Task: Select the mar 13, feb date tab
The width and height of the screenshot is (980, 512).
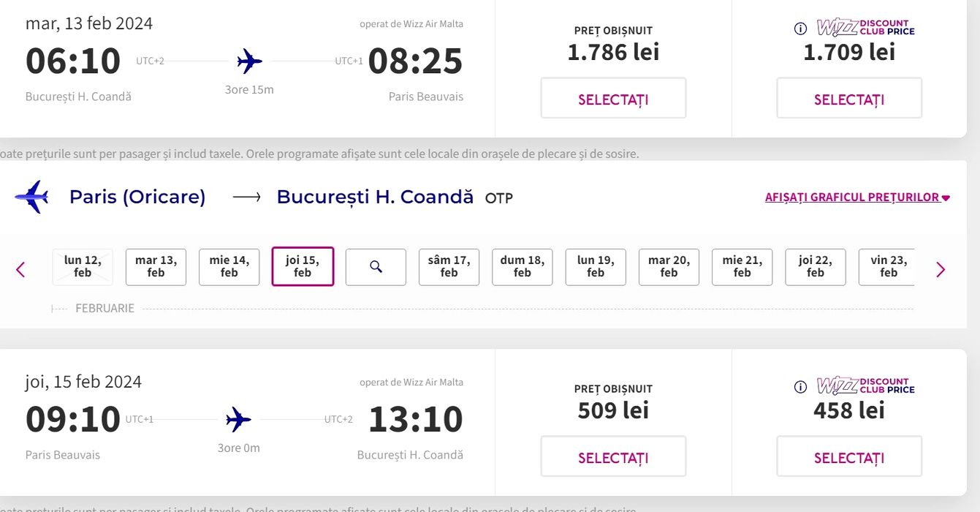Action: 156,267
